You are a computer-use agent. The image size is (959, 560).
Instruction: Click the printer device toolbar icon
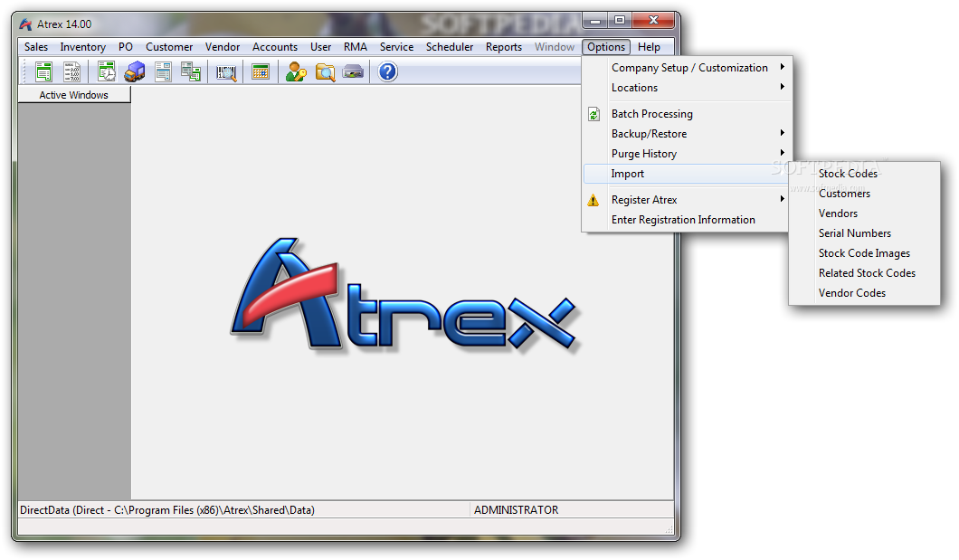[x=354, y=72]
